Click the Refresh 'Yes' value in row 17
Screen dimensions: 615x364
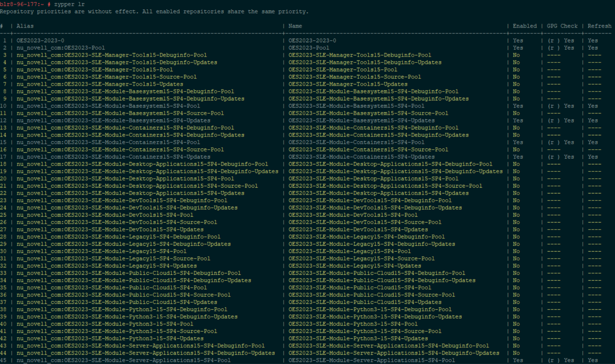[592, 157]
